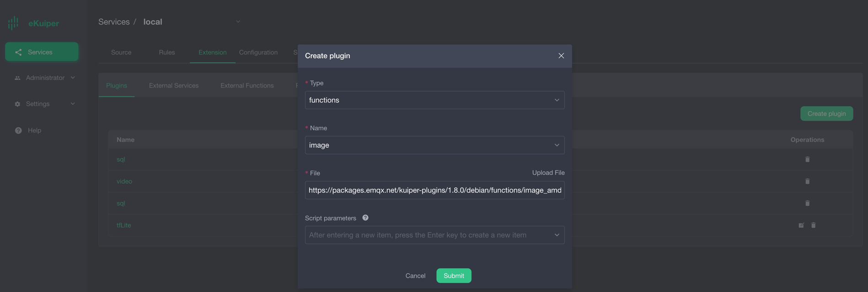Open the Name dropdown showing image
Screen dimensions: 868x292
(434, 145)
